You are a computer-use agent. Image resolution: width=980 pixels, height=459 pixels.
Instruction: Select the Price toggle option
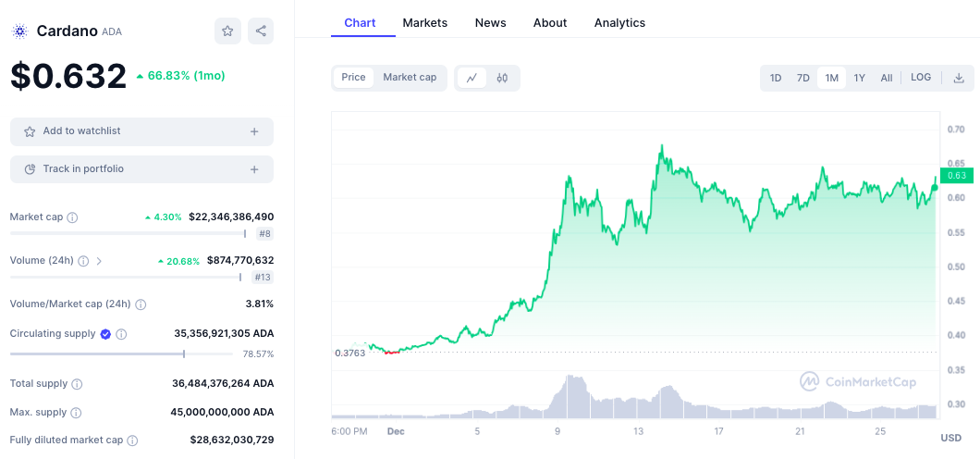353,78
